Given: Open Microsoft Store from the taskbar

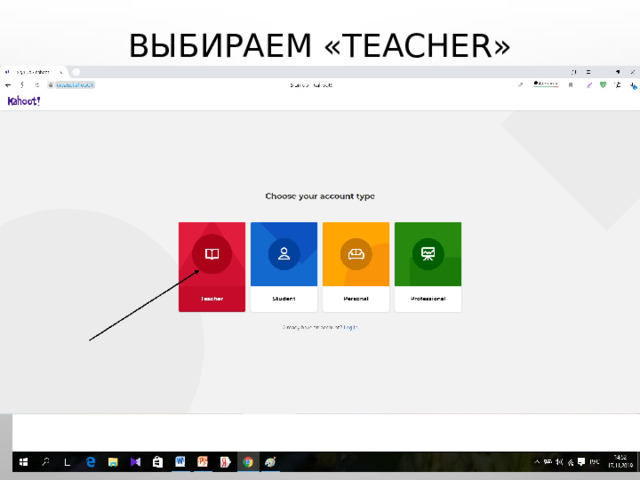Looking at the screenshot, I should [x=158, y=462].
